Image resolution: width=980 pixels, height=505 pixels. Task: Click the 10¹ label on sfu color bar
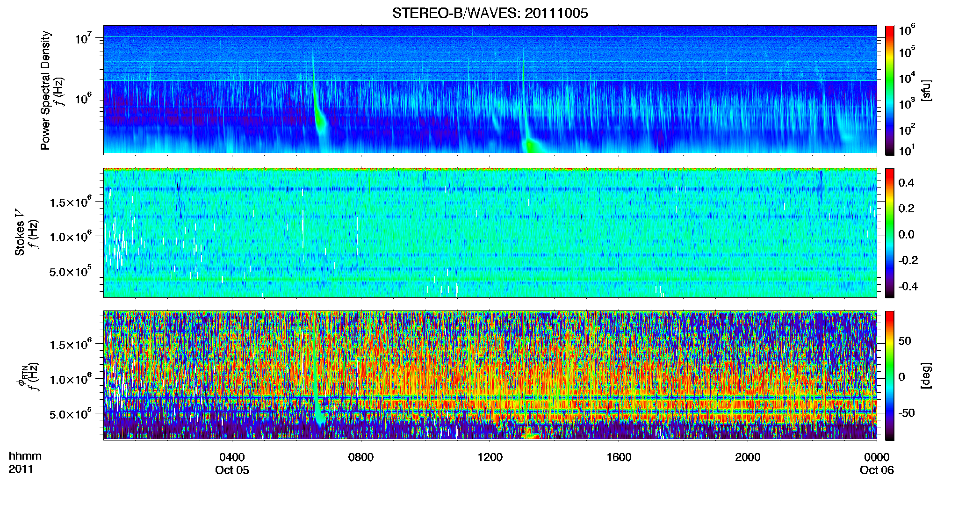pos(907,150)
